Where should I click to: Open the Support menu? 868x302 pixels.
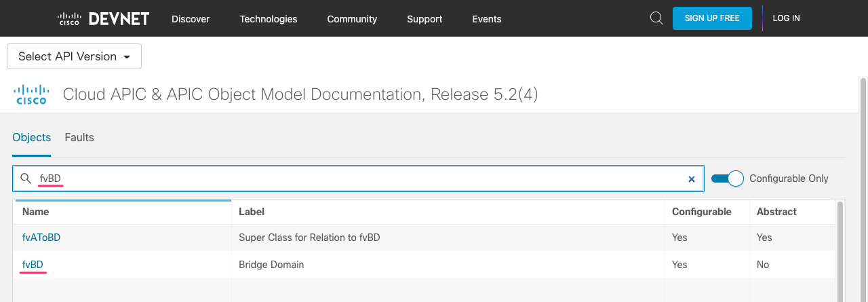click(425, 19)
